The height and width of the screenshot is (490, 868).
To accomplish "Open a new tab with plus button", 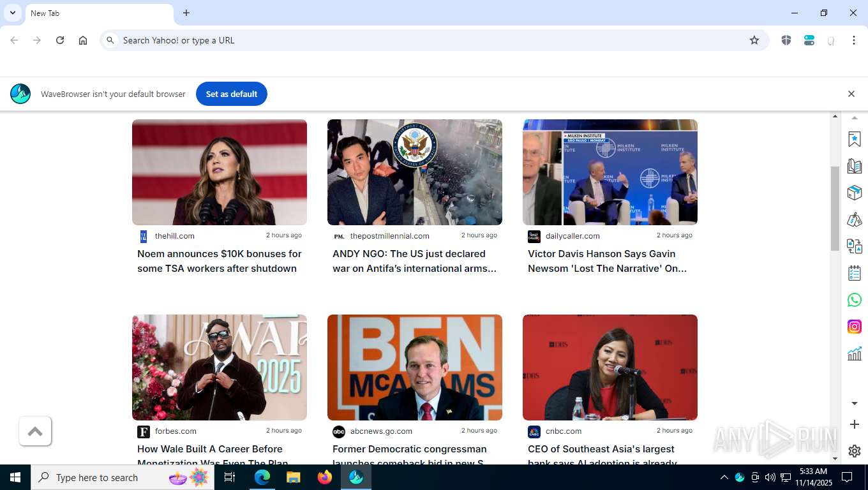I will click(x=186, y=13).
